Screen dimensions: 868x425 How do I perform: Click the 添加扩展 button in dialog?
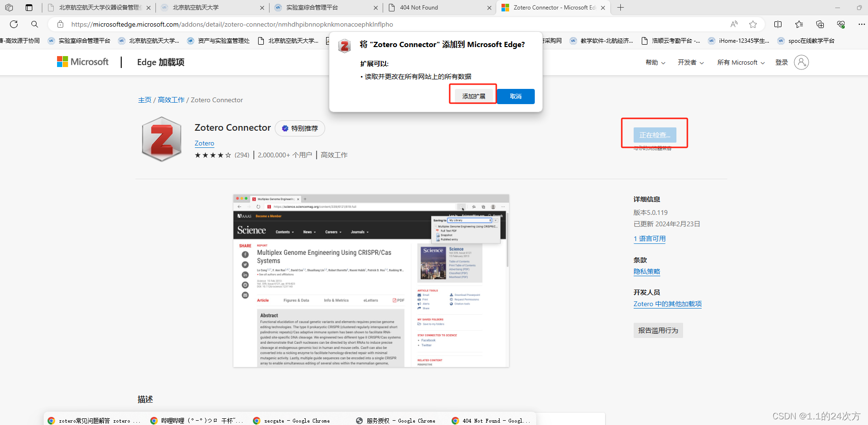coord(473,96)
